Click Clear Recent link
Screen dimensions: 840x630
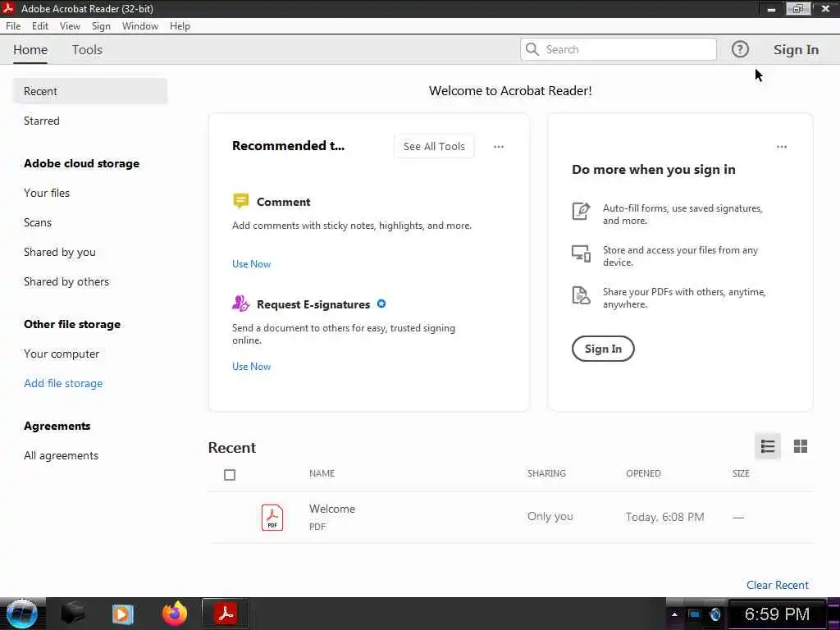(x=778, y=585)
